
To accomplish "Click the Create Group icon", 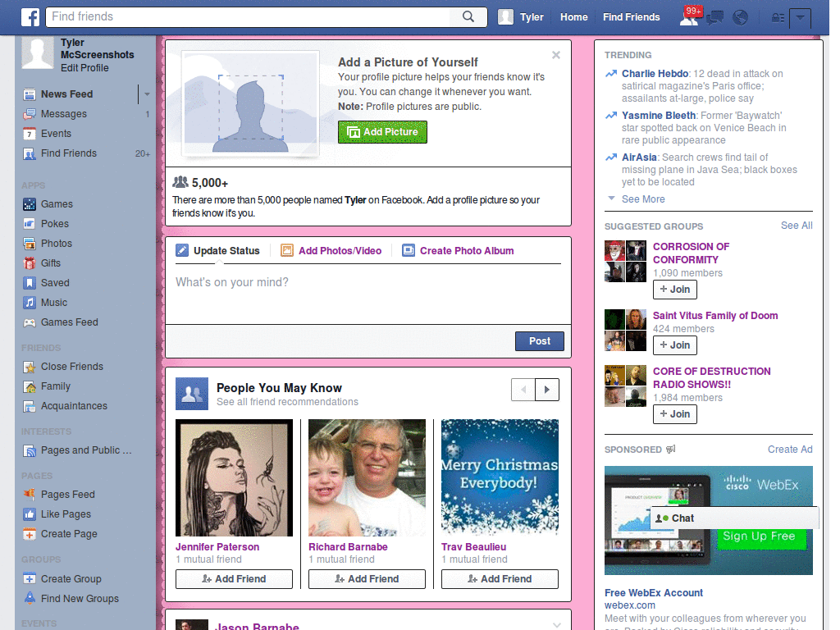I will click(x=30, y=579).
